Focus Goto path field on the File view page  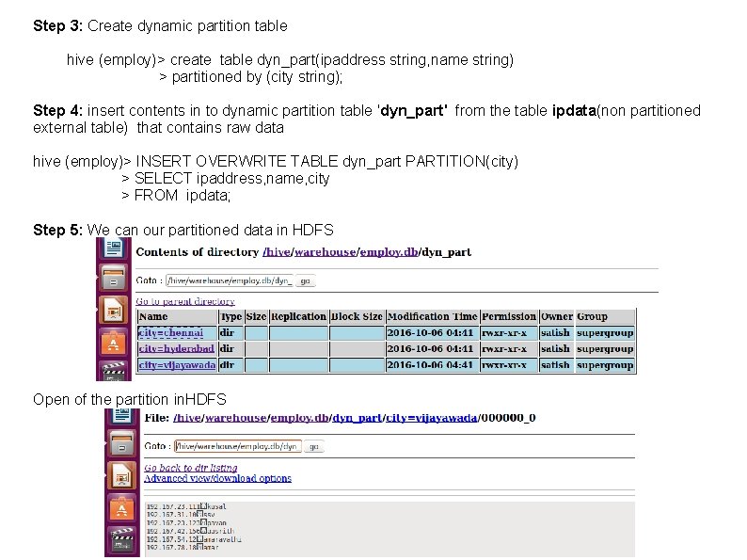tap(238, 446)
